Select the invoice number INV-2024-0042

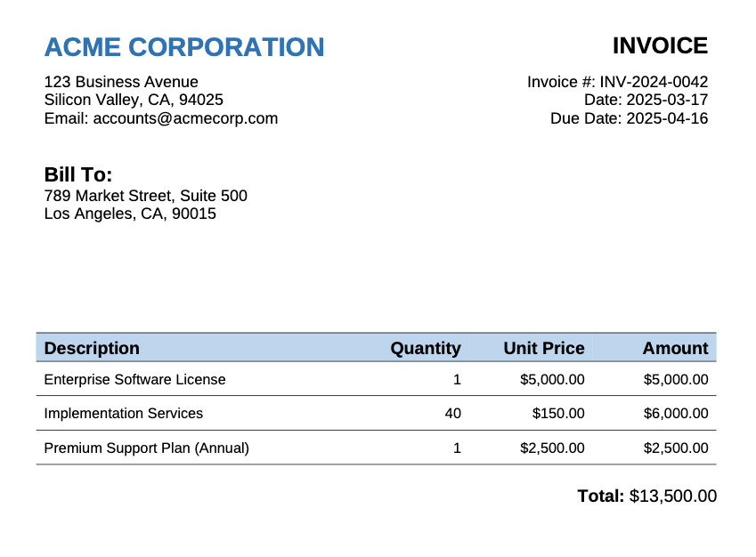pos(654,82)
